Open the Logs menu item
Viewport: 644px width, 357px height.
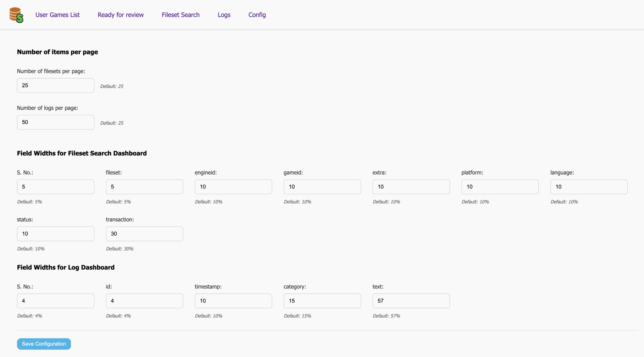(x=224, y=15)
